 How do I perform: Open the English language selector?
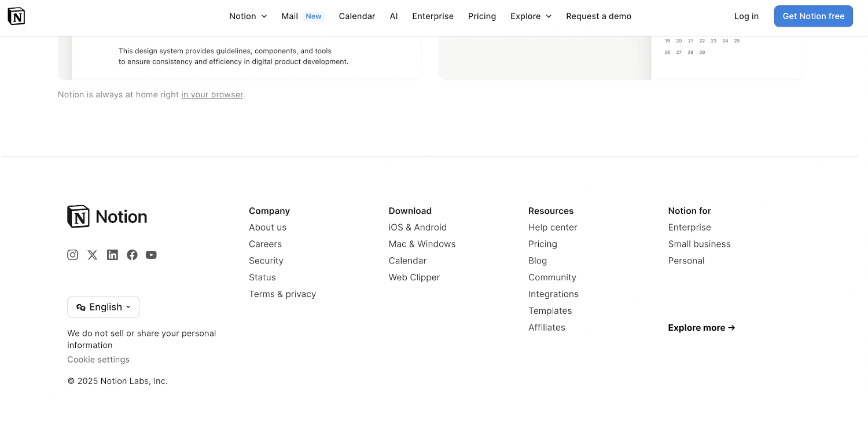point(103,307)
